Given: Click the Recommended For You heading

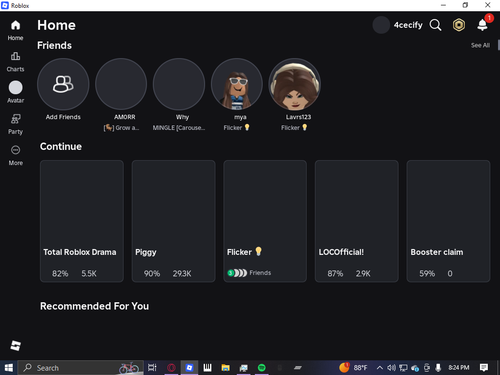Looking at the screenshot, I should pyautogui.click(x=94, y=306).
